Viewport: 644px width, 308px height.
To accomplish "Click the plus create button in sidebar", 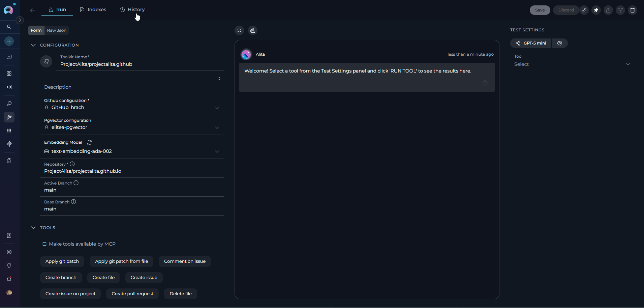I will (9, 41).
